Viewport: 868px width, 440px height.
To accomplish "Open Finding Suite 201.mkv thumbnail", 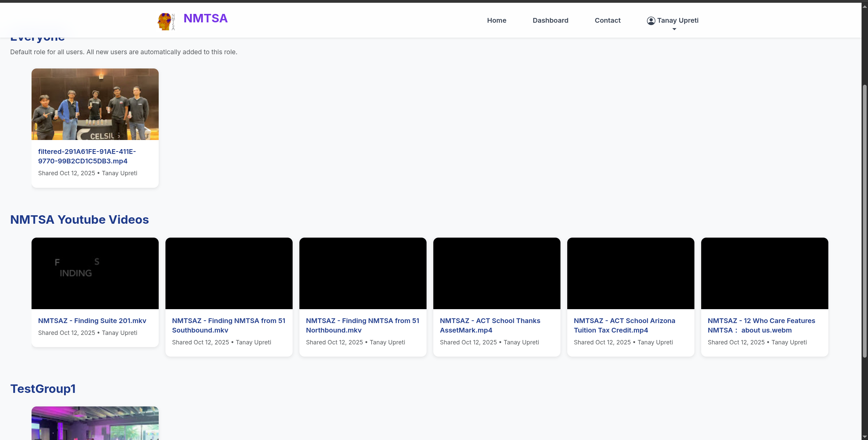I will pyautogui.click(x=95, y=273).
